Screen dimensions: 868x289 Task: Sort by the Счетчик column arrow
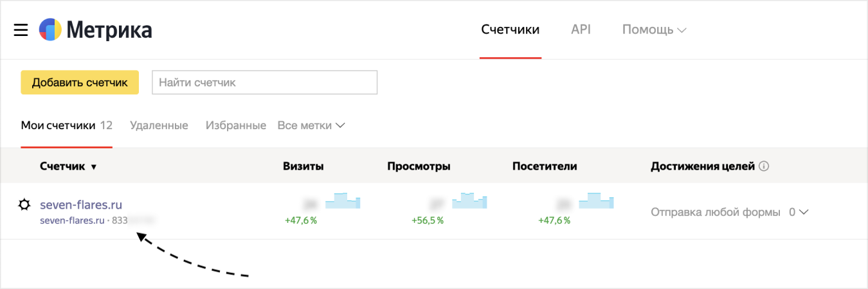93,167
